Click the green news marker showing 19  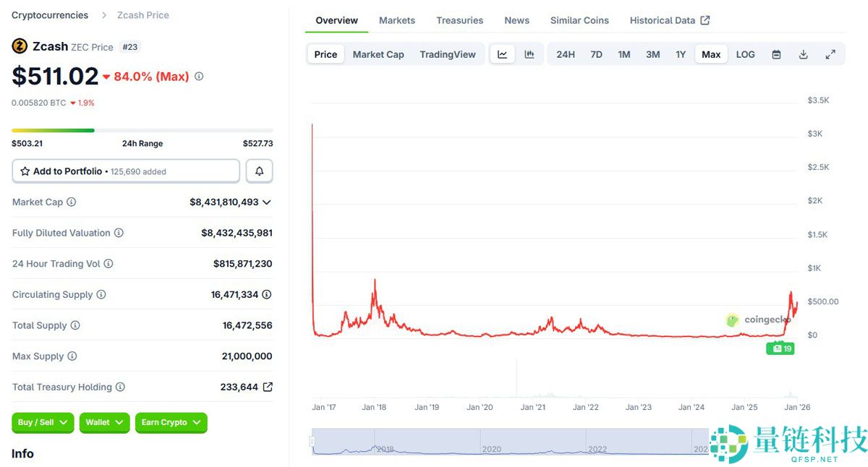point(780,348)
